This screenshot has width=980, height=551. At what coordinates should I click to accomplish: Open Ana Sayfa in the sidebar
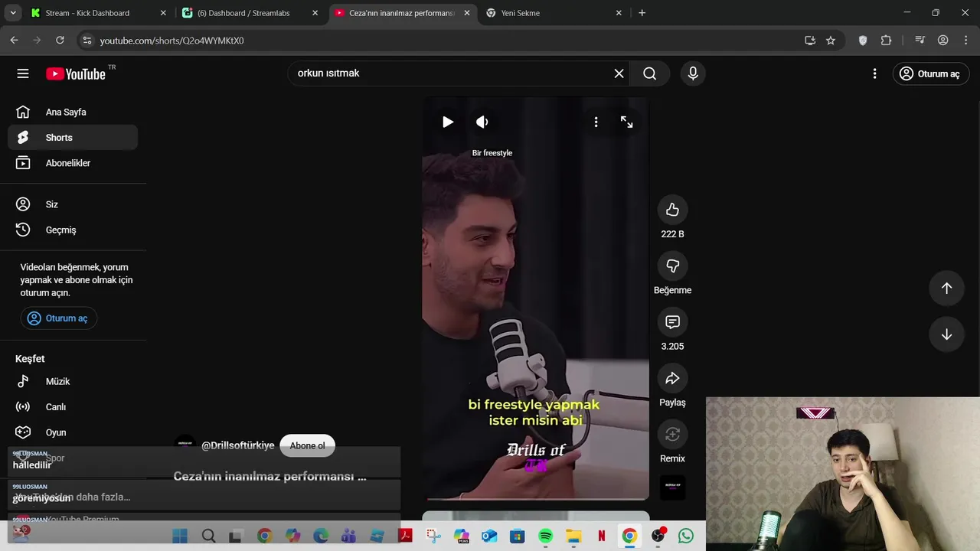[73, 112]
